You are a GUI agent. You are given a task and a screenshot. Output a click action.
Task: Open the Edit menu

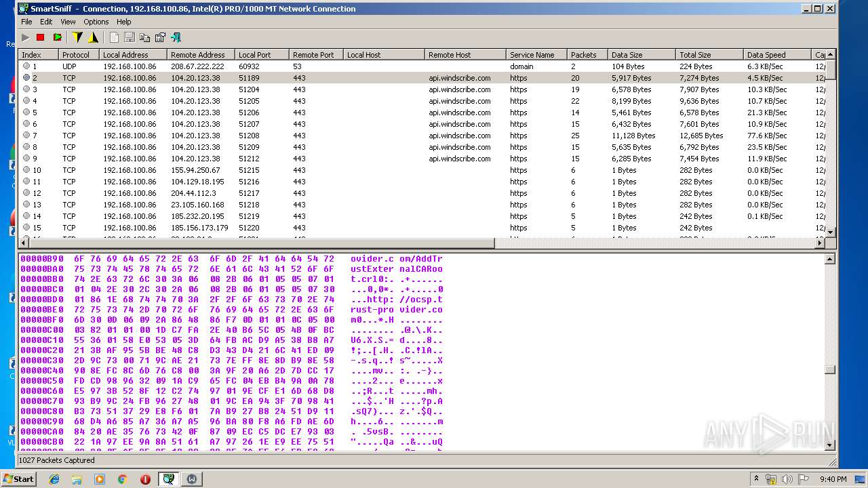(x=46, y=22)
